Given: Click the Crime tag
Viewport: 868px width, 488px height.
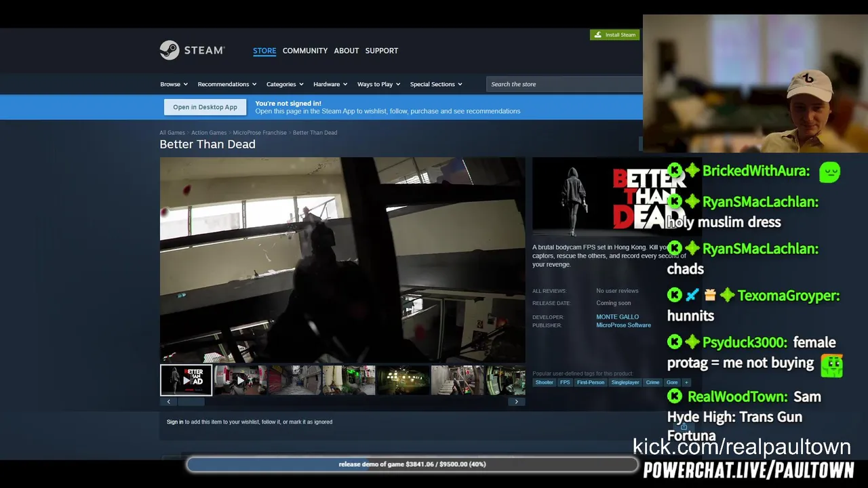Looking at the screenshot, I should pos(652,382).
